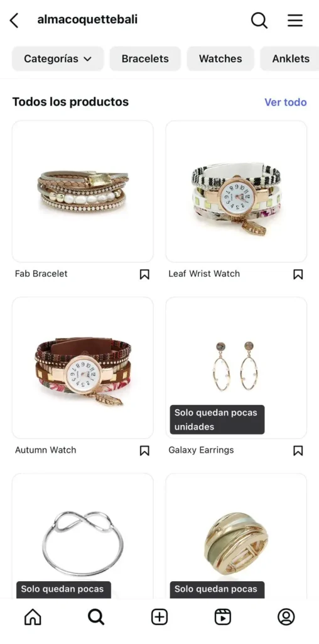Open the Fab Bracelet product image
The height and width of the screenshot is (644, 319).
pos(83,191)
